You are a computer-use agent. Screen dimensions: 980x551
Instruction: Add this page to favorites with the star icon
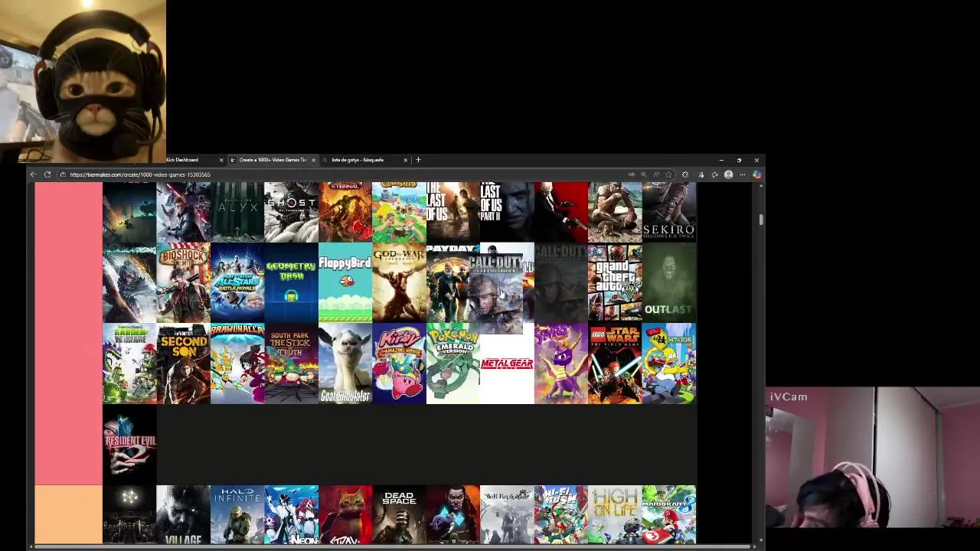coord(668,174)
